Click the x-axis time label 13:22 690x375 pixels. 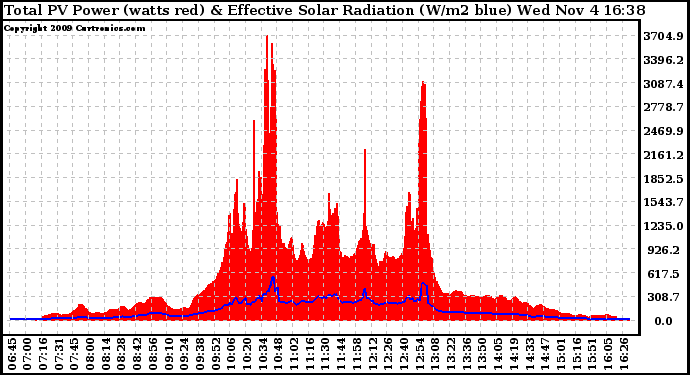click(451, 354)
